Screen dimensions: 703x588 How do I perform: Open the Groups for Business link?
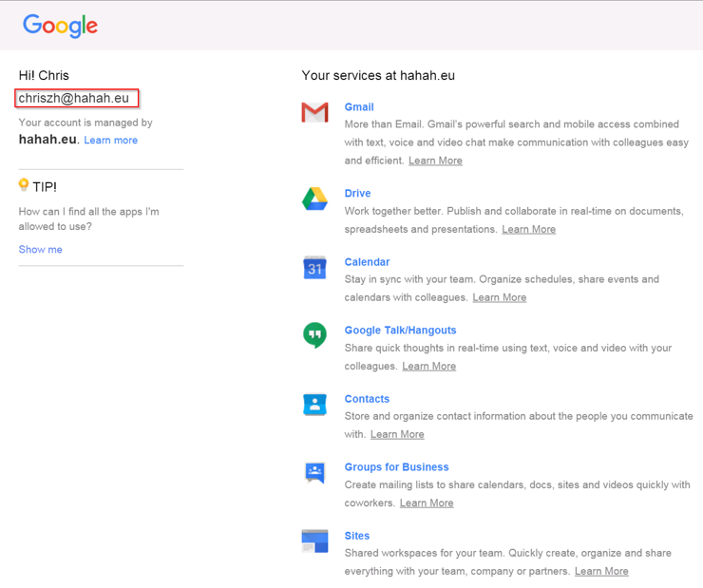coord(396,467)
